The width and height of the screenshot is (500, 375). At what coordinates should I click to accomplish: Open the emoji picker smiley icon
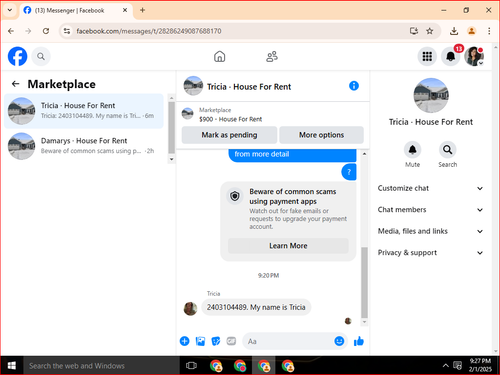[x=339, y=341]
